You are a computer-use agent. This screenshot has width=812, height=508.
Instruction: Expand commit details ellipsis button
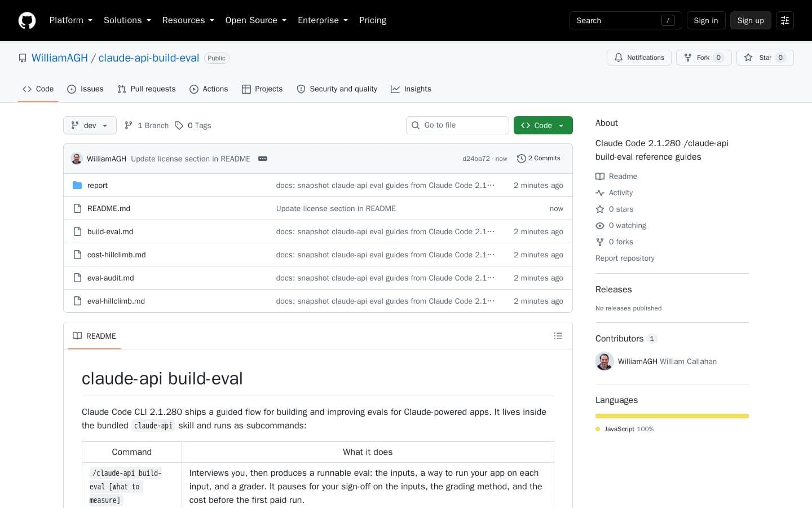tap(263, 159)
